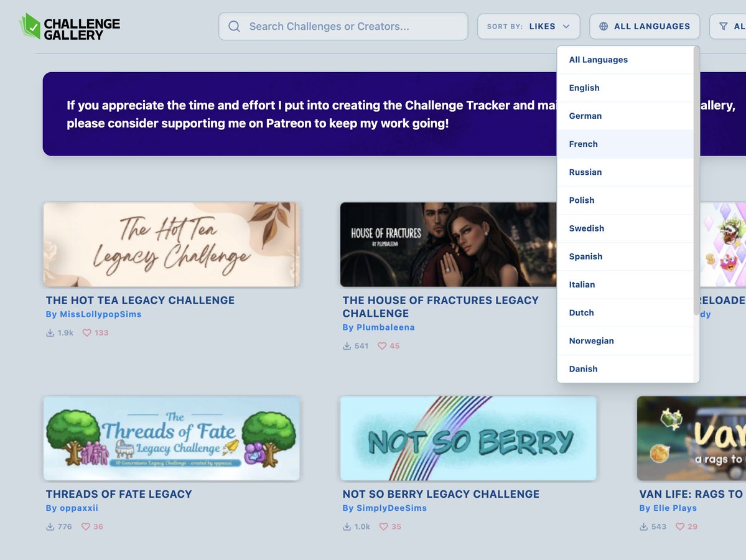The image size is (746, 560).
Task: Select Polish from language list
Action: coord(625,200)
